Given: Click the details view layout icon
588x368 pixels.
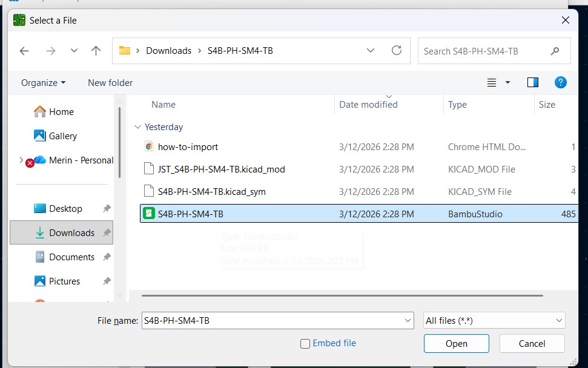Looking at the screenshot, I should click(491, 82).
